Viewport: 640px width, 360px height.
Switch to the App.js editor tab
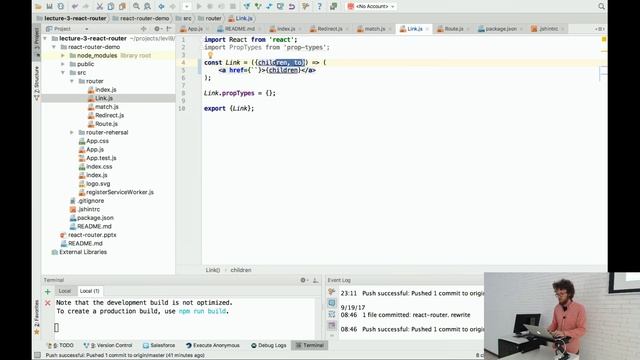point(194,29)
